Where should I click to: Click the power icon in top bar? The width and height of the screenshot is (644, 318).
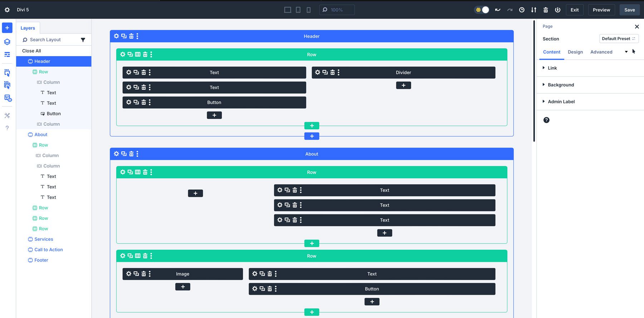[557, 10]
